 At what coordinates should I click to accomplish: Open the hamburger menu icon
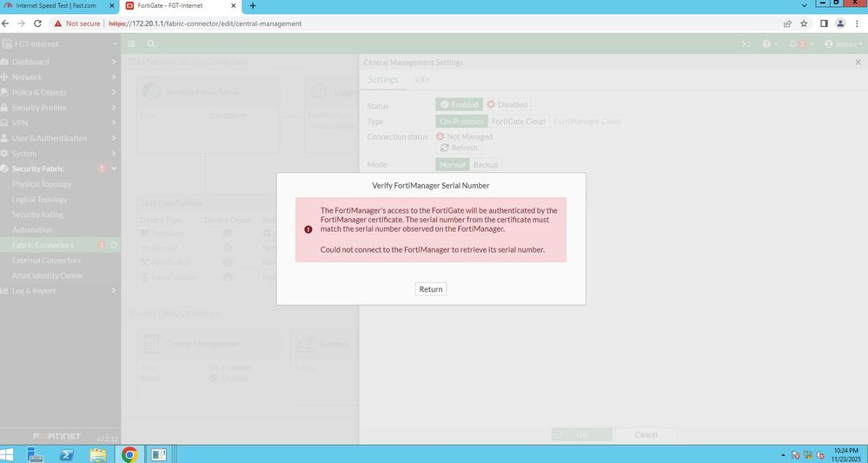[x=131, y=43]
